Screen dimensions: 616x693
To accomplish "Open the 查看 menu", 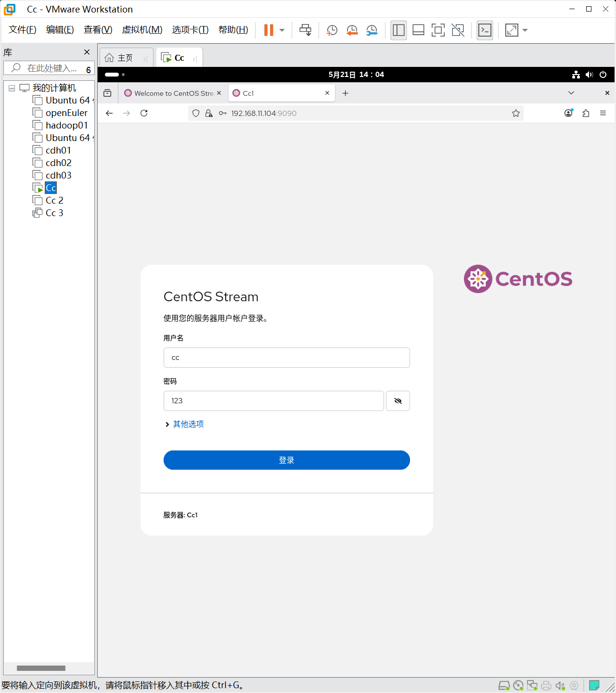I will pyautogui.click(x=98, y=30).
